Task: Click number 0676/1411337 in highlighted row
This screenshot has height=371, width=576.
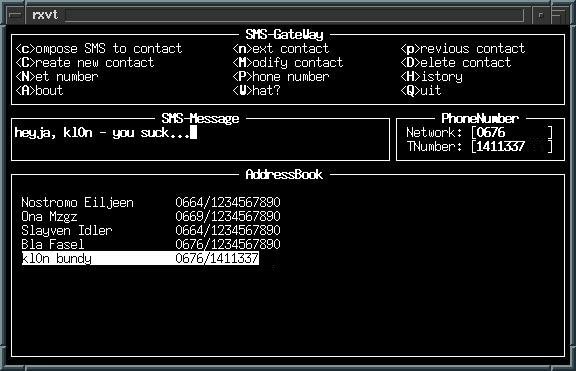Action: pos(217,258)
